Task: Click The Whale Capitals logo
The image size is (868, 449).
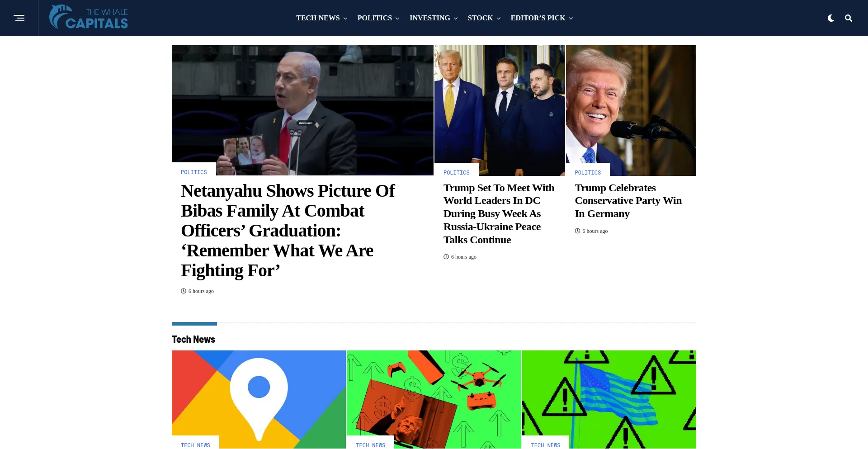Action: (89, 18)
